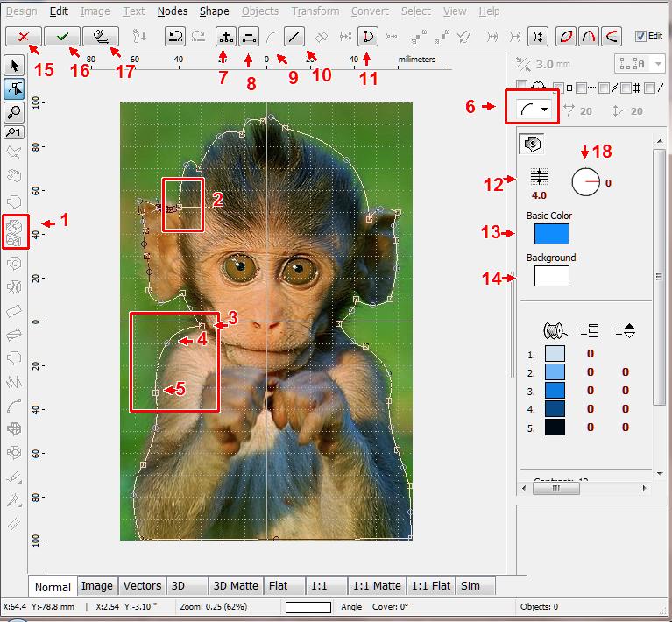Open the Shape menu

point(214,11)
